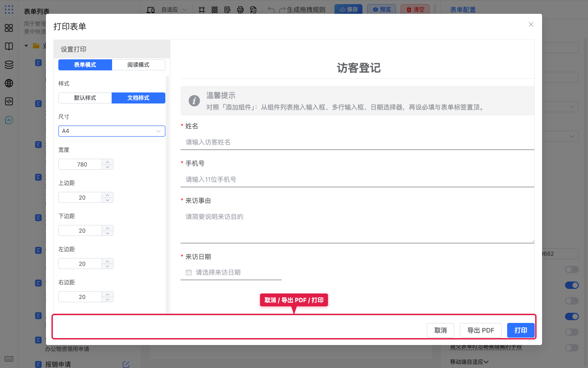Viewport: 588px width, 368px height.
Task: Increase 左边距 with up arrow
Action: 107,261
